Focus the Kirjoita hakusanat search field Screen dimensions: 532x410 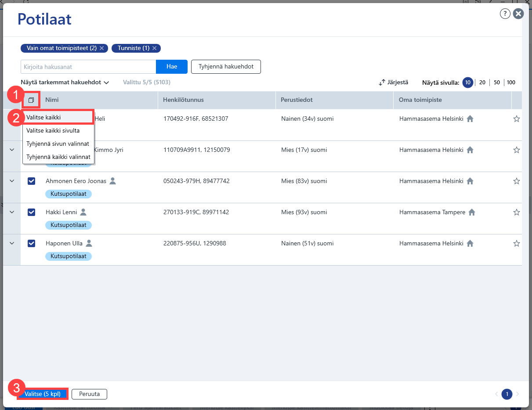coord(88,67)
